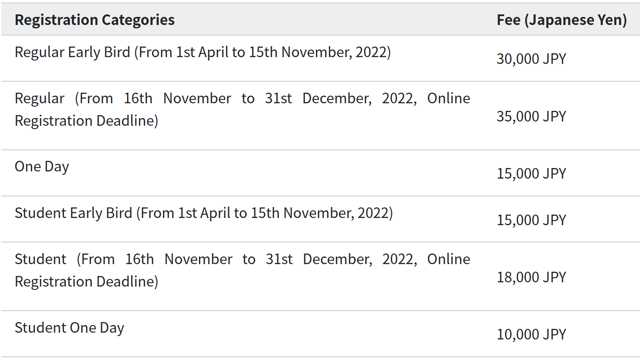This screenshot has height=364, width=640.
Task: Click the Fee (Japanese Yen) column header
Action: point(561,20)
